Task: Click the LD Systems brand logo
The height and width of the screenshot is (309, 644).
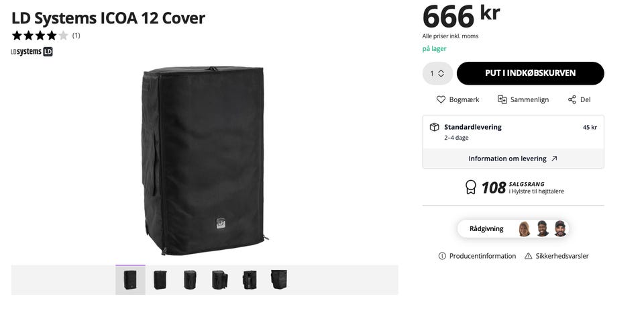Action: pos(32,52)
